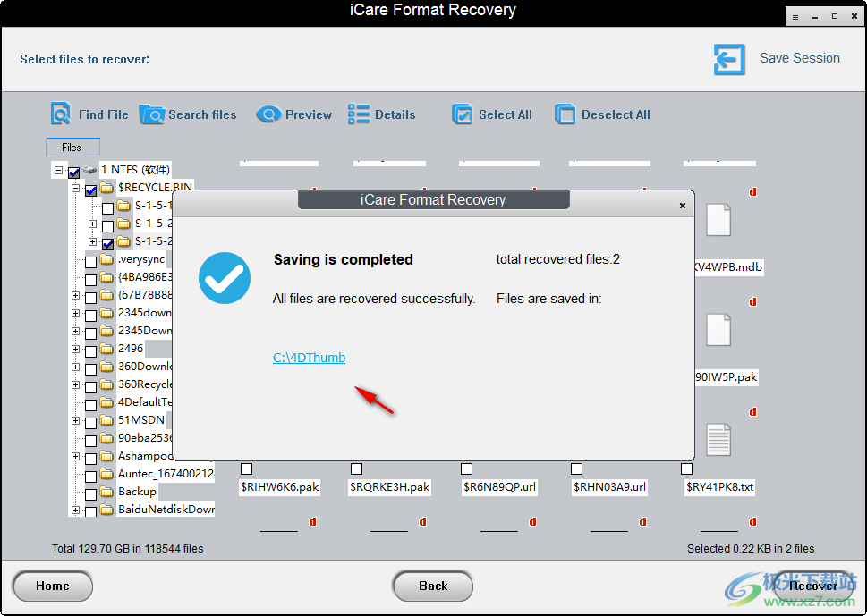The width and height of the screenshot is (867, 616).
Task: Select the $R6N89QP.url file name
Action: click(x=500, y=486)
